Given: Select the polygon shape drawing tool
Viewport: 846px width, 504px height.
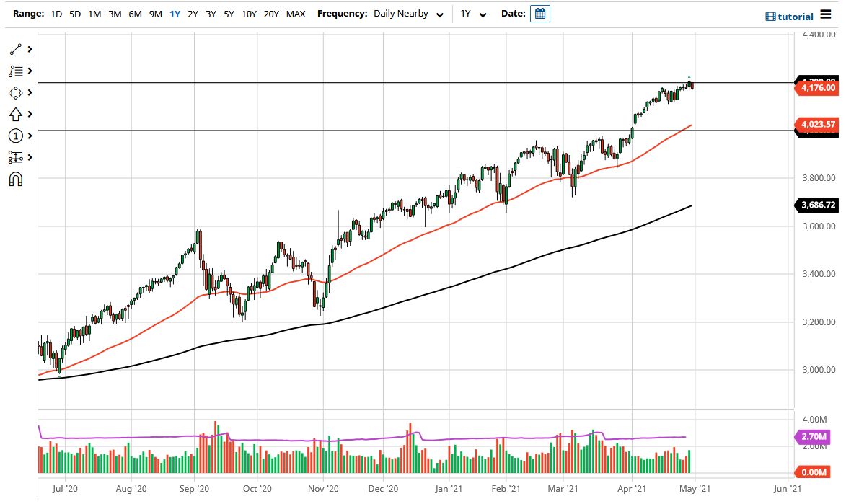Looking at the screenshot, I should [16, 92].
